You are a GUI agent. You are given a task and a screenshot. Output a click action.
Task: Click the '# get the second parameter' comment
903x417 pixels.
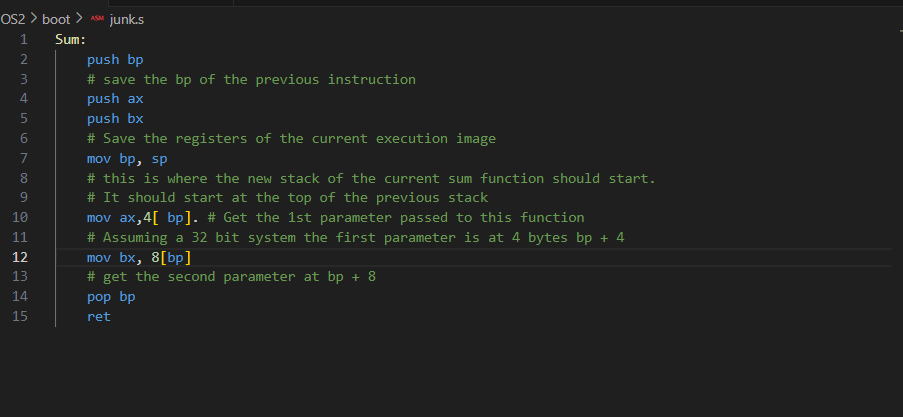[x=230, y=277]
